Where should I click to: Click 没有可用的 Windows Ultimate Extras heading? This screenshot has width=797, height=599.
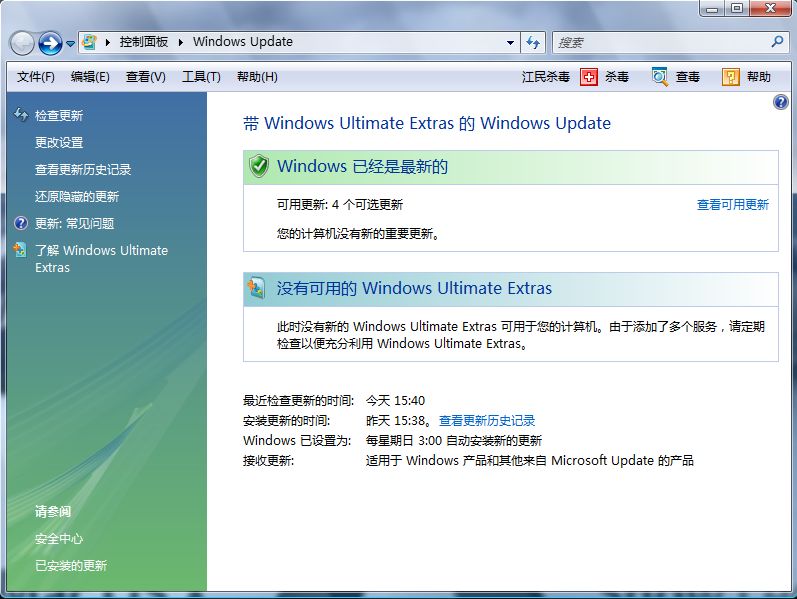pos(414,288)
